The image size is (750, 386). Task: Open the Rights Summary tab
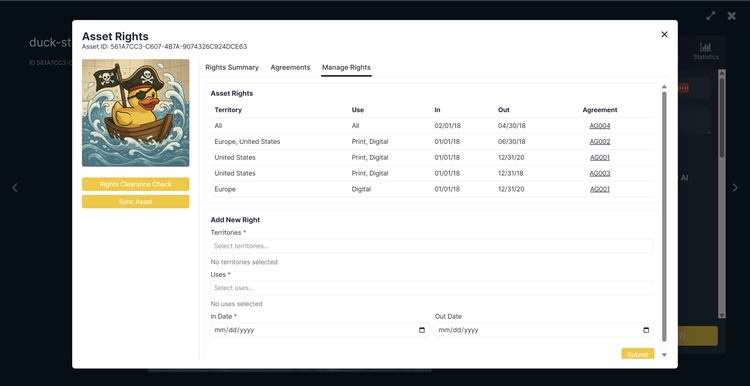coord(232,67)
